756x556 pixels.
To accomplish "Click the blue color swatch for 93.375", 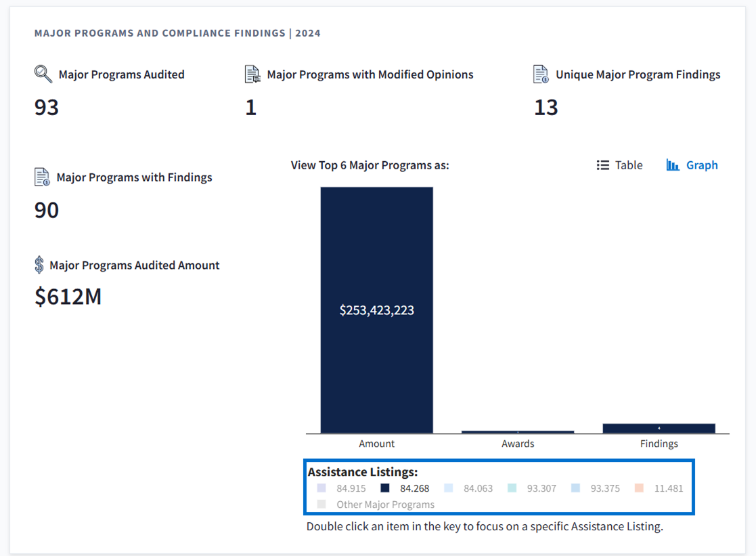I will point(575,488).
